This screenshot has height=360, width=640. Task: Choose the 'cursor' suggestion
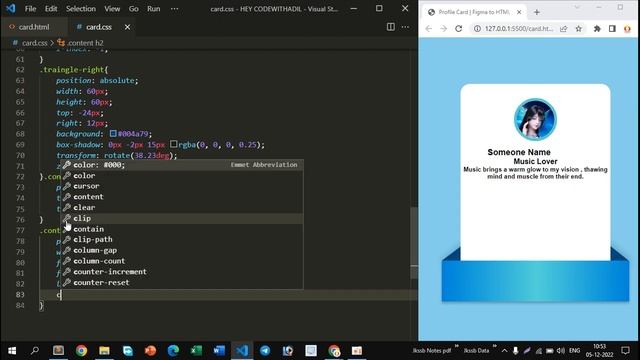coord(182,186)
